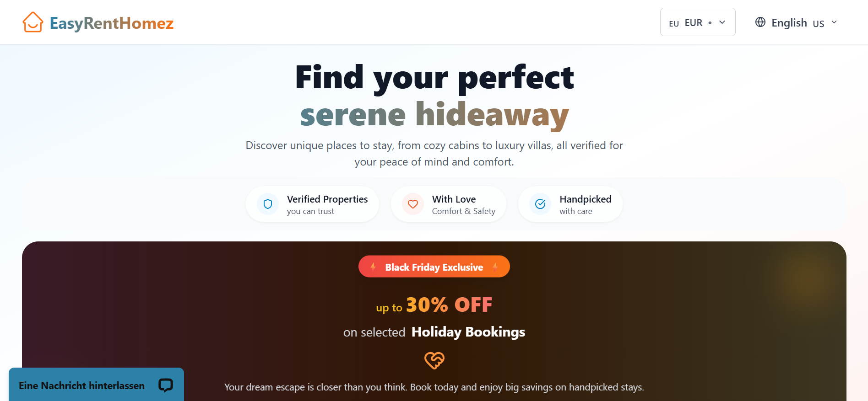Click the shield icon for Verified Properties

click(268, 204)
